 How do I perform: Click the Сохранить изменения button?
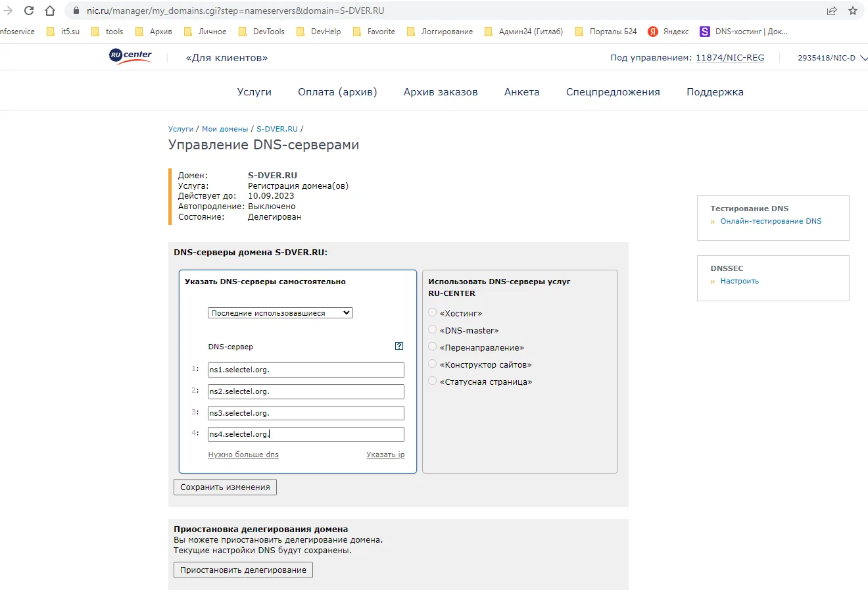225,487
